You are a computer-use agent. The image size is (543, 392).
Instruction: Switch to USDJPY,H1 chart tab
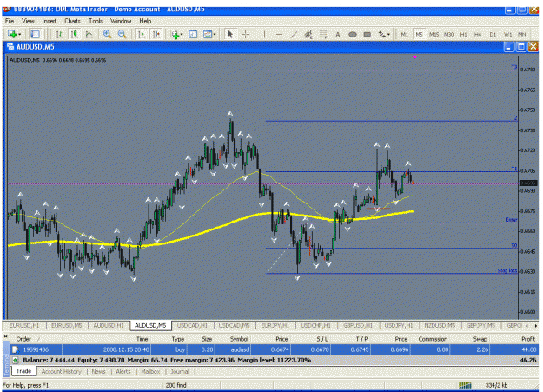(x=399, y=325)
